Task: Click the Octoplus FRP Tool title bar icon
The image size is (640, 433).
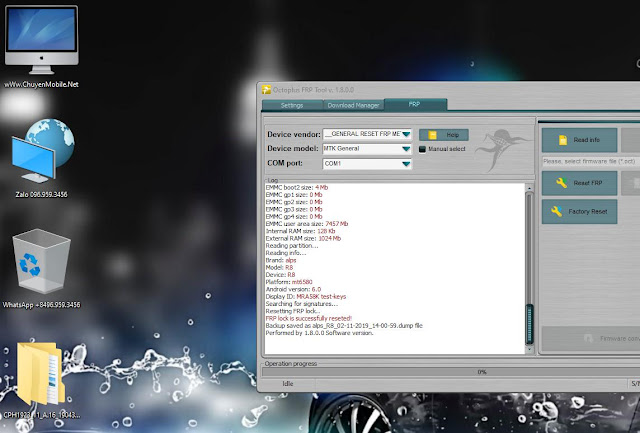Action: pos(266,89)
